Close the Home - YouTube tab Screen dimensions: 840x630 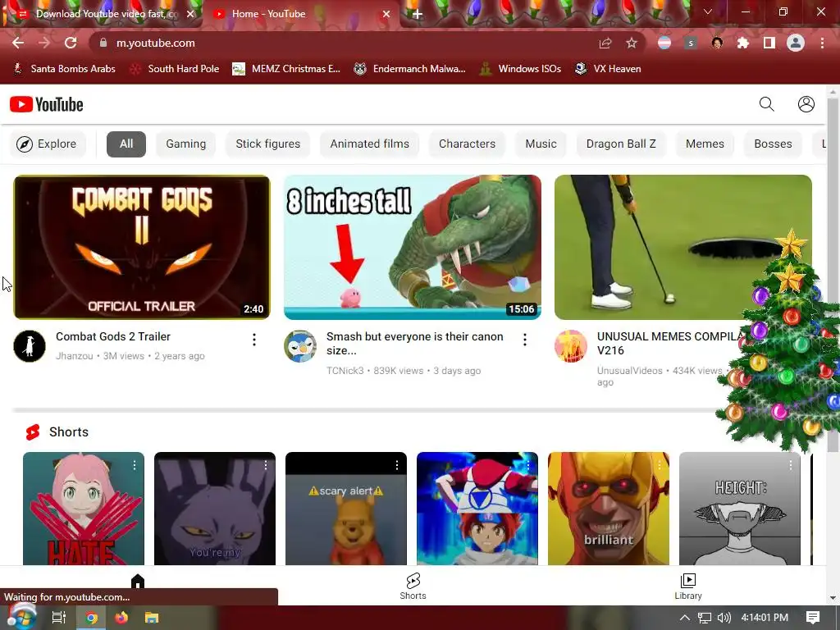point(386,14)
